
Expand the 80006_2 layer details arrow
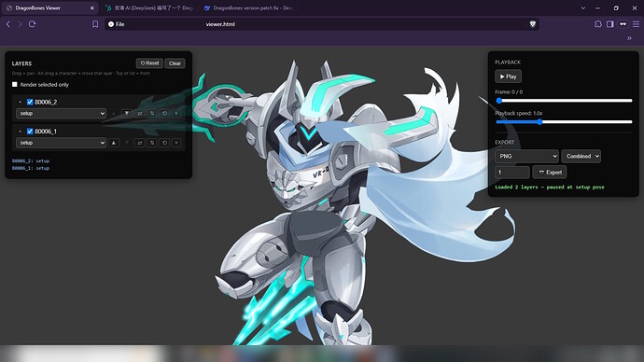(x=20, y=102)
